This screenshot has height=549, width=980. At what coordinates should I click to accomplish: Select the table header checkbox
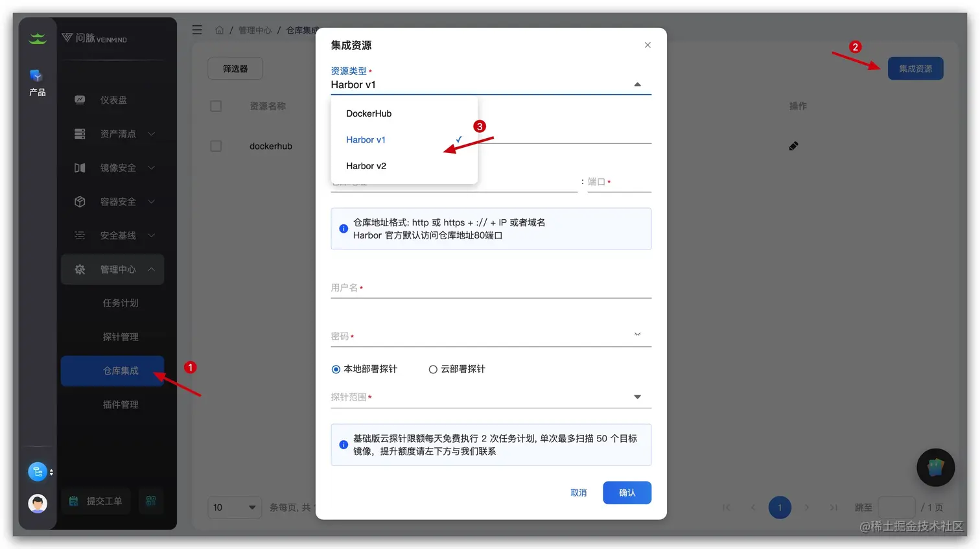216,106
